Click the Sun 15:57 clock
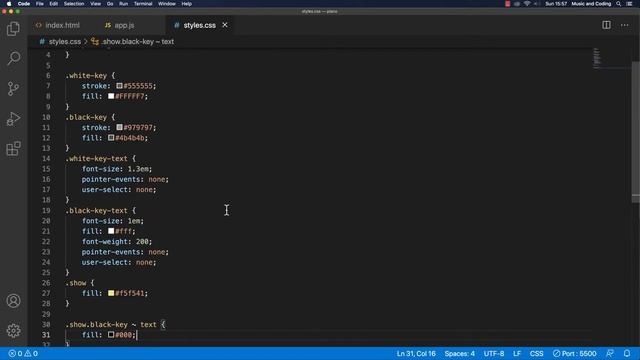 [556, 4]
